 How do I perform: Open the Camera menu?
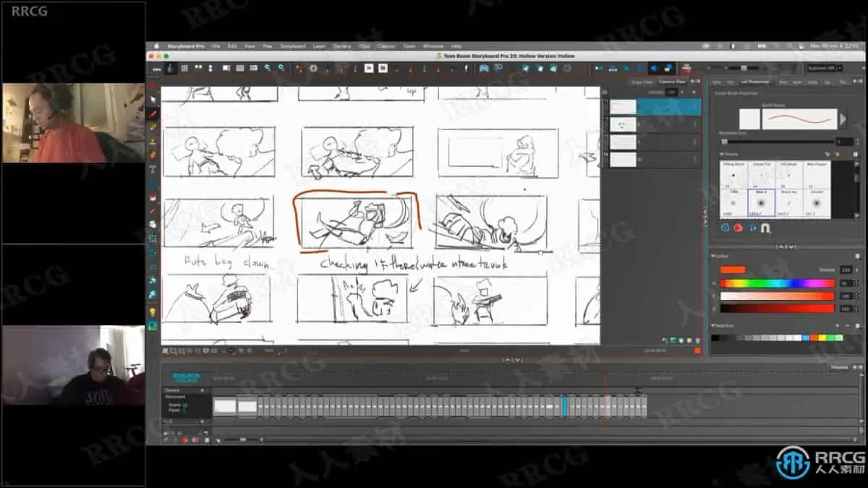[342, 46]
